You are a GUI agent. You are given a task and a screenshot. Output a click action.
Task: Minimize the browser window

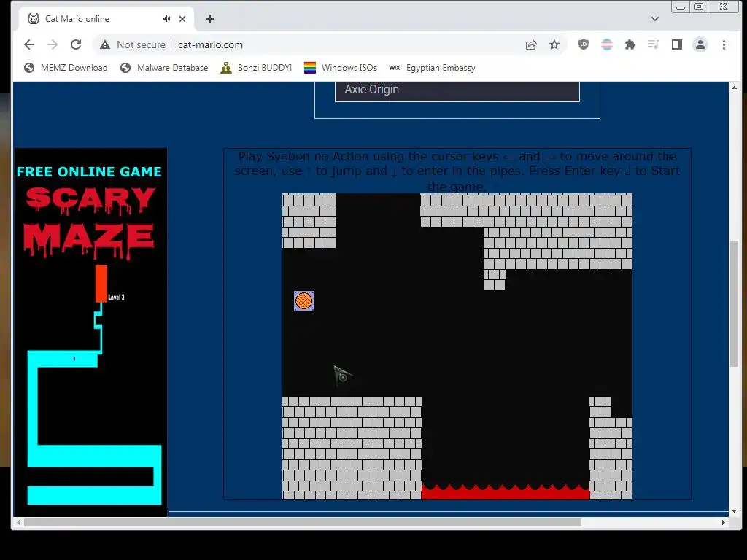tap(681, 7)
